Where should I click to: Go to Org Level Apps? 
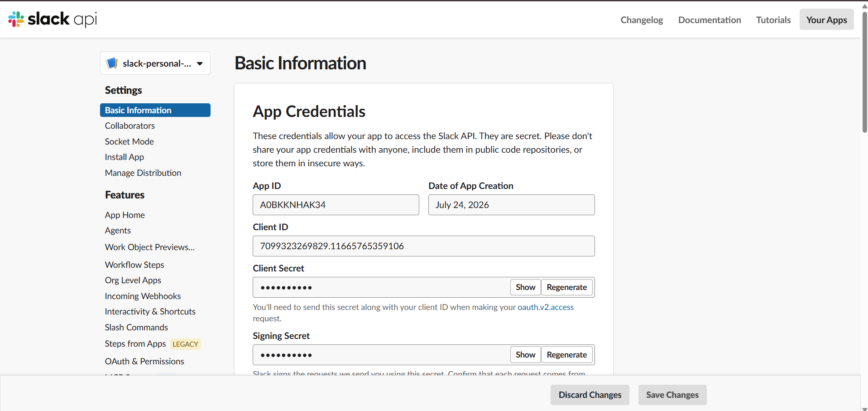(133, 280)
